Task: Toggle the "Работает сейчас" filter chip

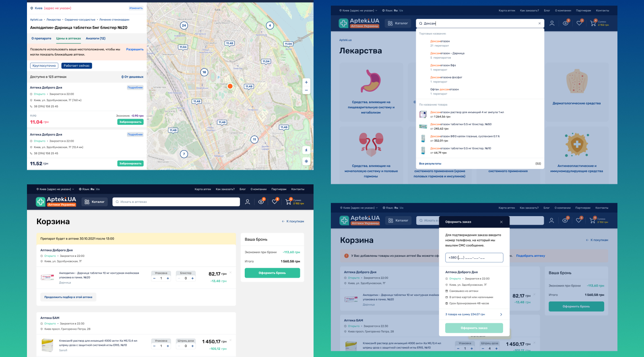Action: coord(76,66)
